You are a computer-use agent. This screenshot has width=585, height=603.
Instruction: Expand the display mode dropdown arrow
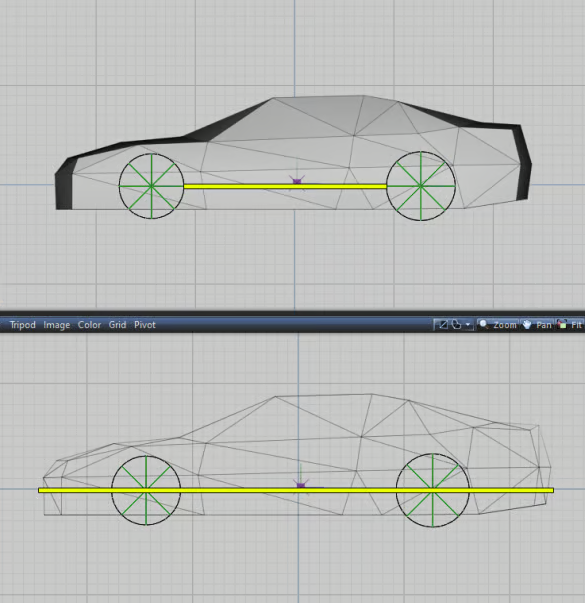(468, 325)
